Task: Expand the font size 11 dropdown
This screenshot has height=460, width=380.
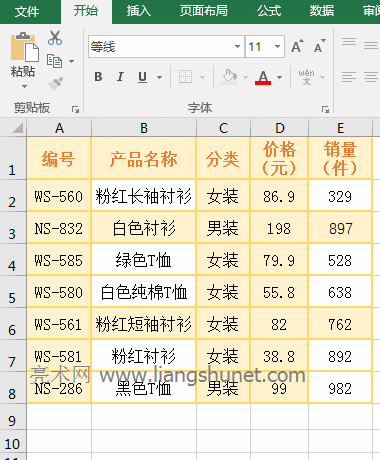Action: point(277,46)
